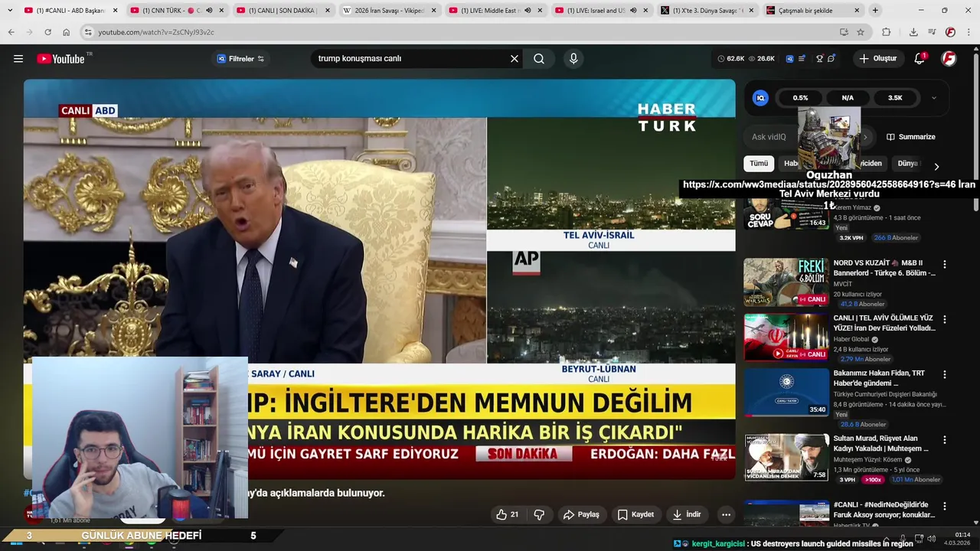Open the vidIQ trophy achievements icon
This screenshot has height=551, width=980.
(x=819, y=59)
